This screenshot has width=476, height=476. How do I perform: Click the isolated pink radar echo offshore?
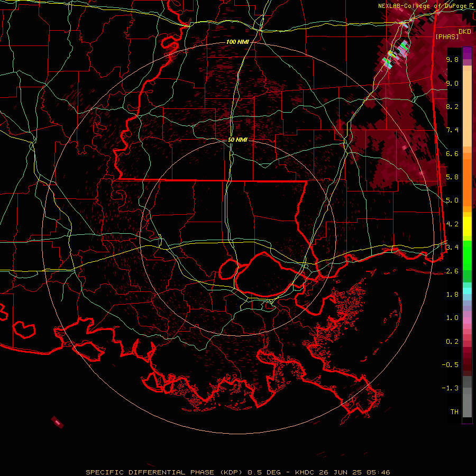tap(57, 422)
